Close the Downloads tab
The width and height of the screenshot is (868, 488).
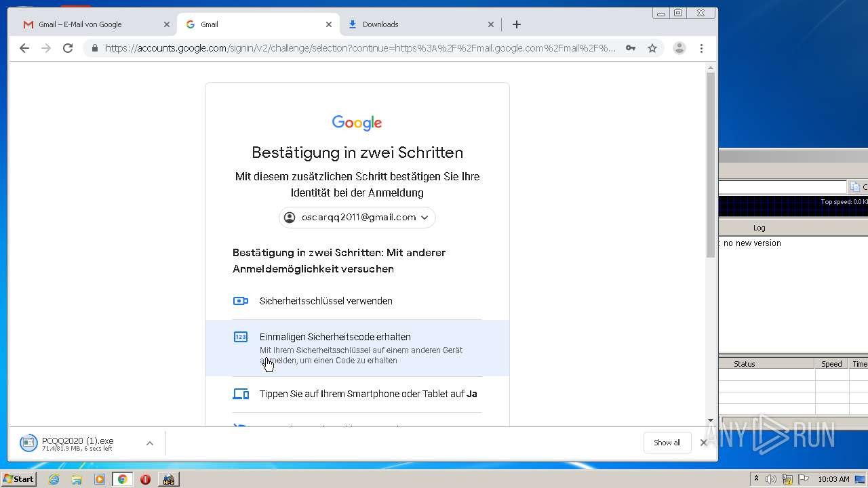491,24
